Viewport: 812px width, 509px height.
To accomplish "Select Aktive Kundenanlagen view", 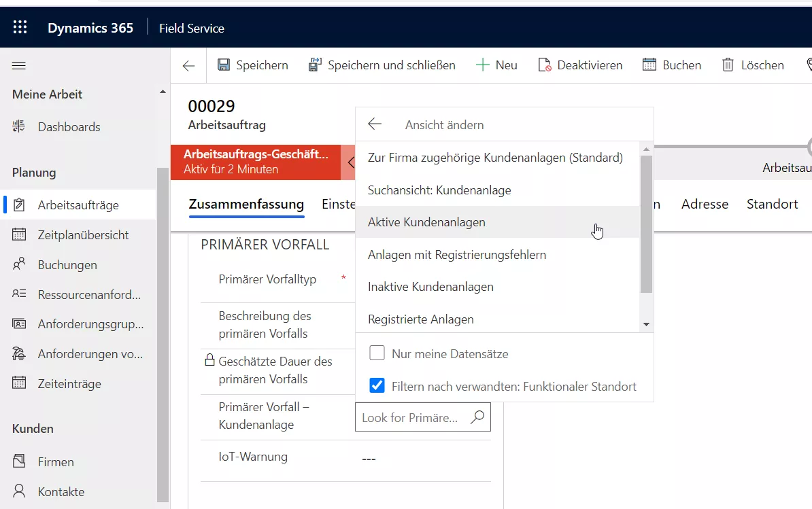I will pyautogui.click(x=426, y=222).
